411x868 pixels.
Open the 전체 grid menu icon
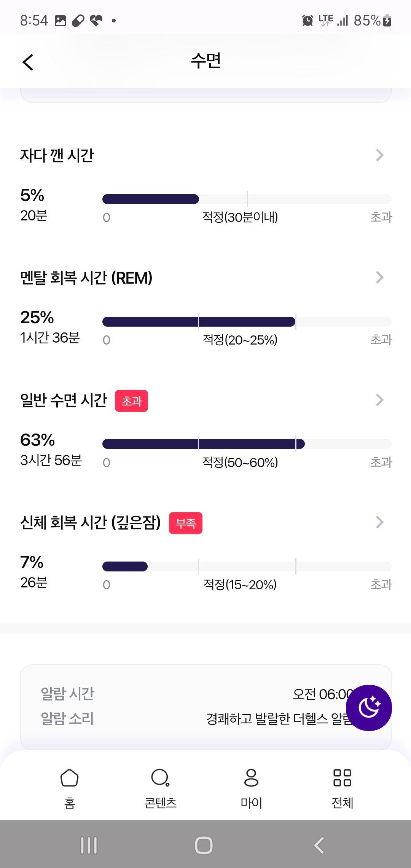coord(342,777)
